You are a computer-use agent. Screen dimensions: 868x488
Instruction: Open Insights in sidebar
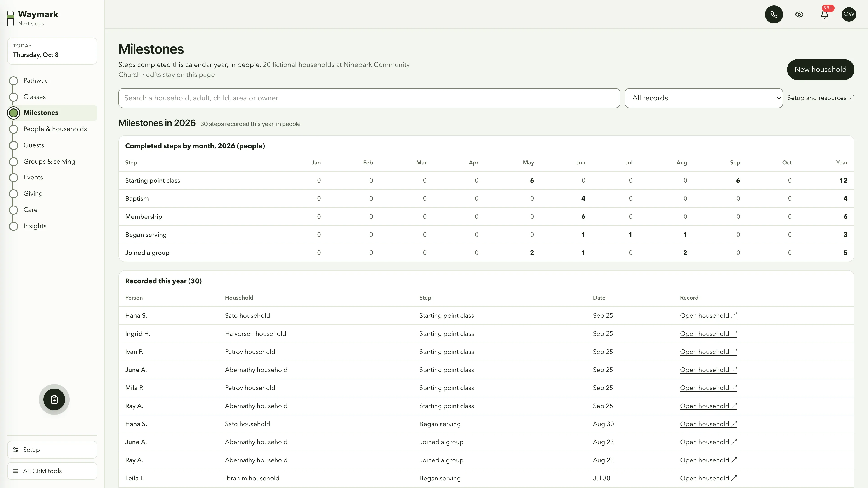pos(52,226)
